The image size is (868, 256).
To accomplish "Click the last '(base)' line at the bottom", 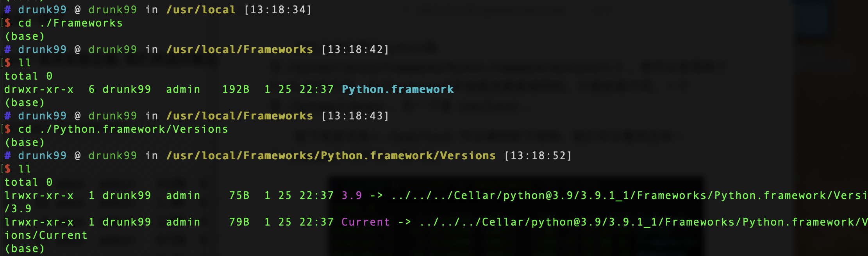I will coord(25,249).
